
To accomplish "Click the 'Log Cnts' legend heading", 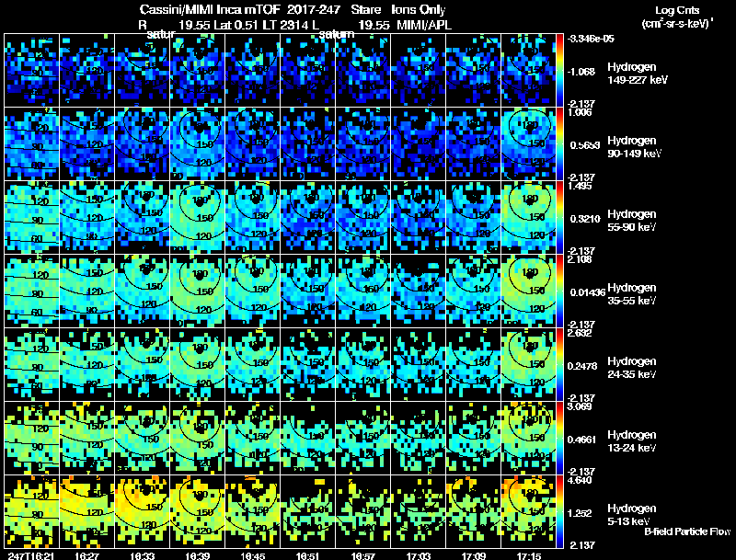I will 677,10.
